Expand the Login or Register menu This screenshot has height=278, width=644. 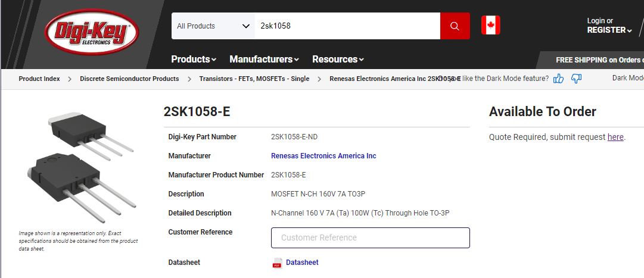[x=609, y=26]
